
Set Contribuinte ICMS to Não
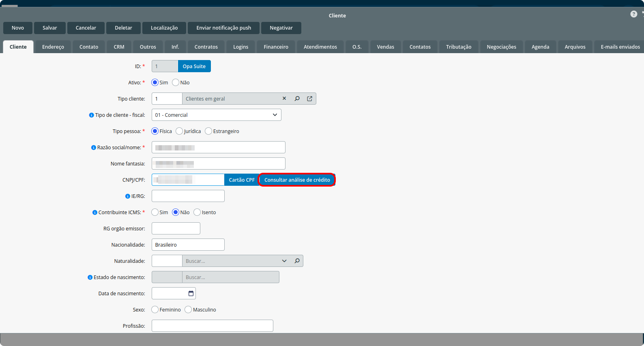pos(176,212)
